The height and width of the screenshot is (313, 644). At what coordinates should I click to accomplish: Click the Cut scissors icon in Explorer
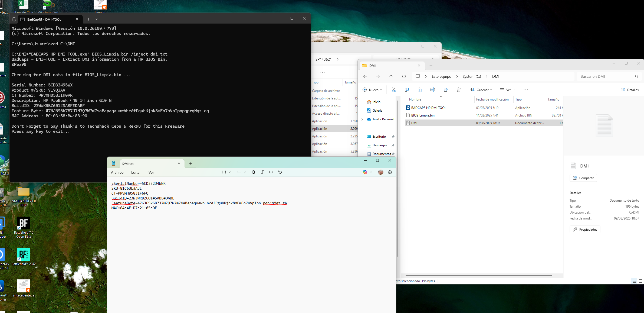point(393,90)
